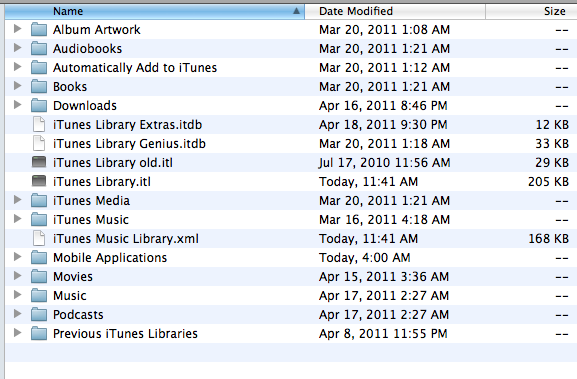Viewport: 577px width, 379px height.
Task: Select the iTunes Library Genius.itdb name
Action: [129, 144]
